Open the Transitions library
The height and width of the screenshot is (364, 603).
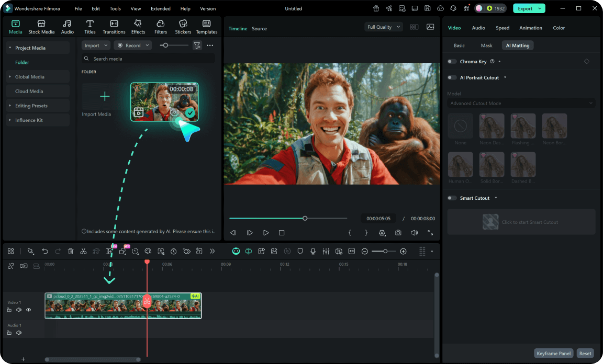(114, 27)
